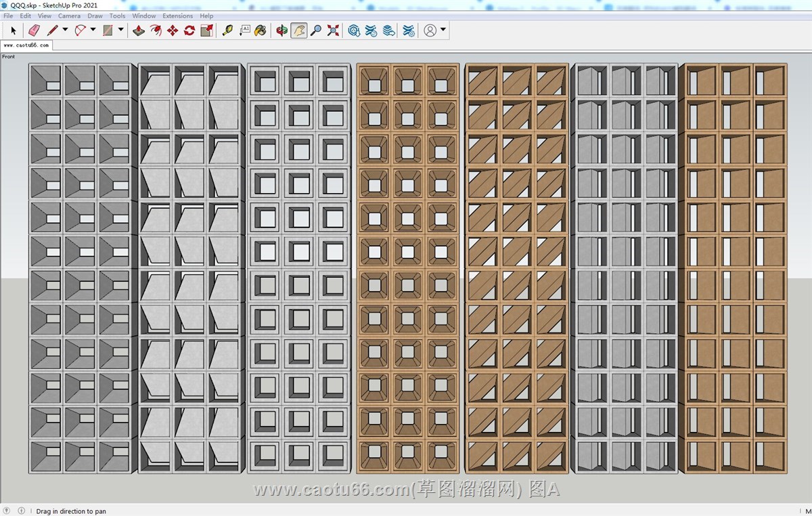Screen dimensions: 812x516
Task: Open the Edit menu
Action: (x=25, y=16)
